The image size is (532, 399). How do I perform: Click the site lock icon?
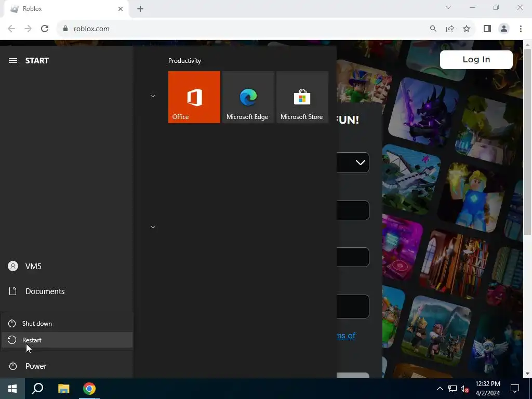pyautogui.click(x=65, y=29)
